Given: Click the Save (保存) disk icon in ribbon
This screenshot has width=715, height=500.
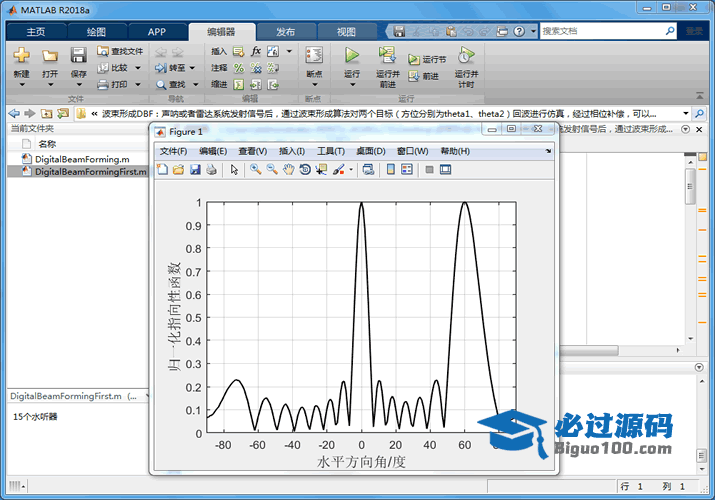Looking at the screenshot, I should pyautogui.click(x=78, y=56).
